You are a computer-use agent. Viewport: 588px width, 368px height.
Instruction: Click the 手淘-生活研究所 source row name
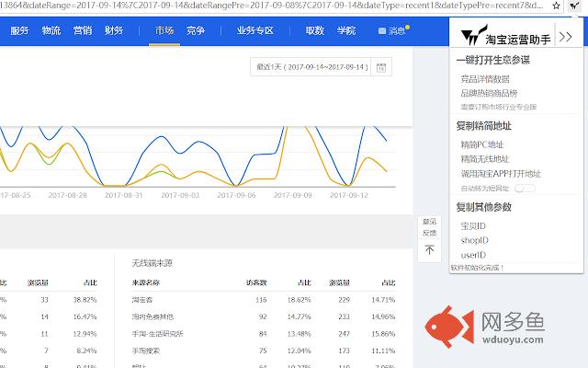[157, 333]
